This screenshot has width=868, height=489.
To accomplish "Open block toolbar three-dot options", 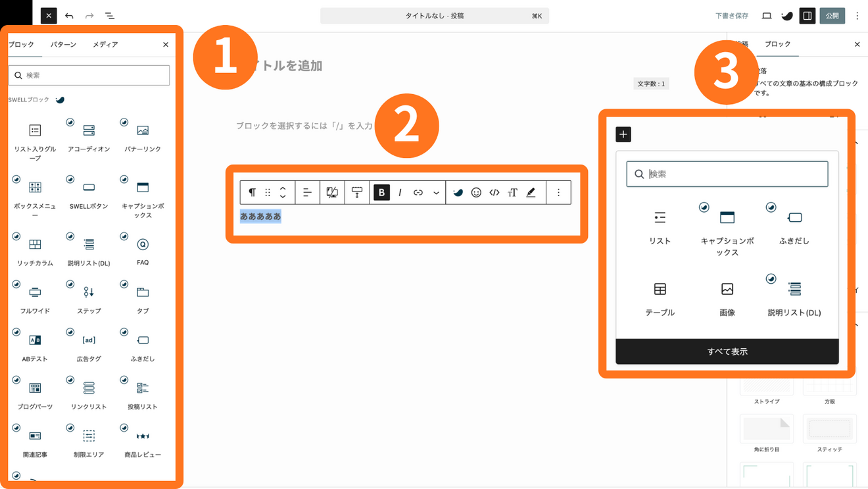I will [x=558, y=192].
